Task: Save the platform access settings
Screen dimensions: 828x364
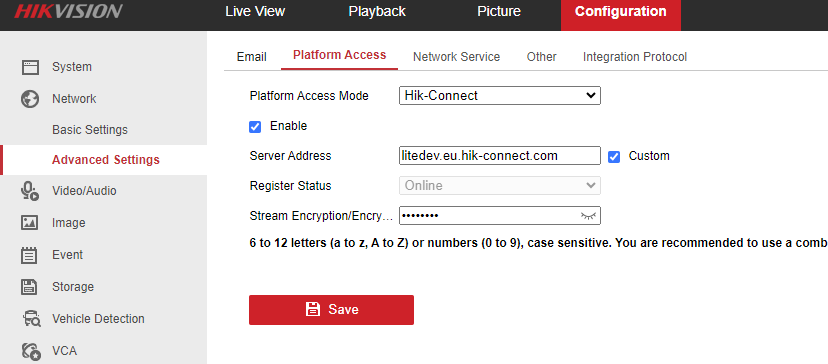Action: [x=331, y=310]
